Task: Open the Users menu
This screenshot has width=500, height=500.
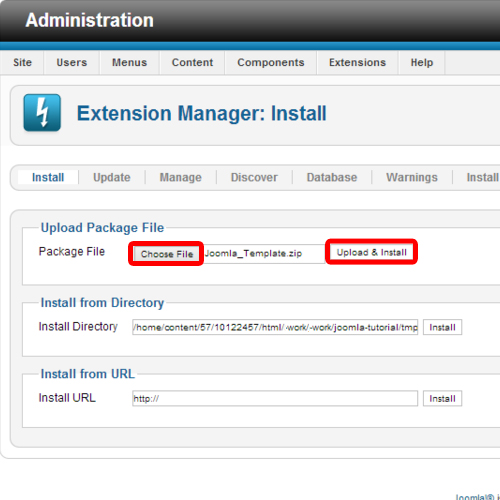Action: click(72, 62)
